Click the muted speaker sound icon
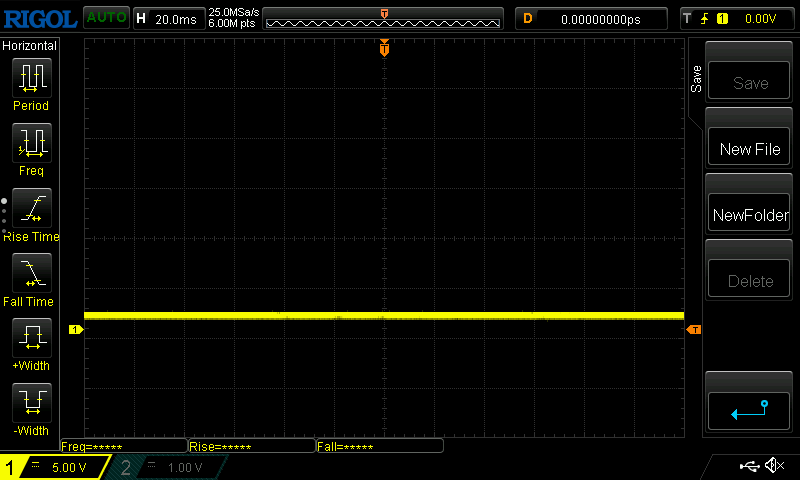800x480 pixels. tap(774, 465)
